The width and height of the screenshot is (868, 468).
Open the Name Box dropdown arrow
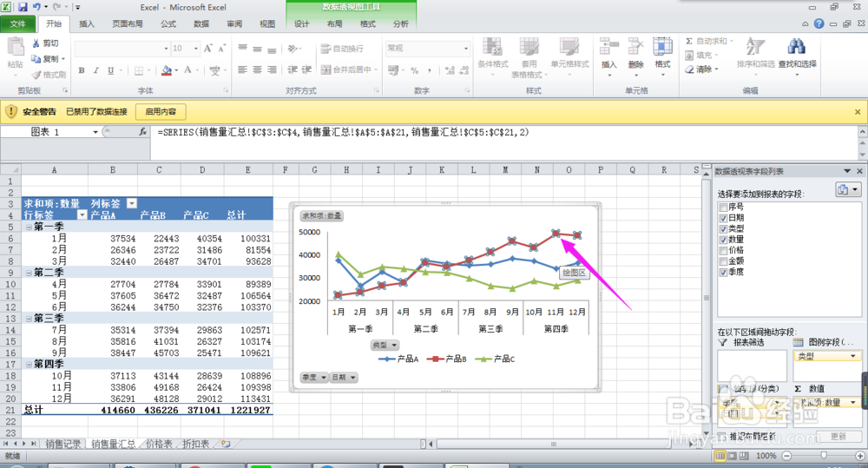[x=95, y=132]
